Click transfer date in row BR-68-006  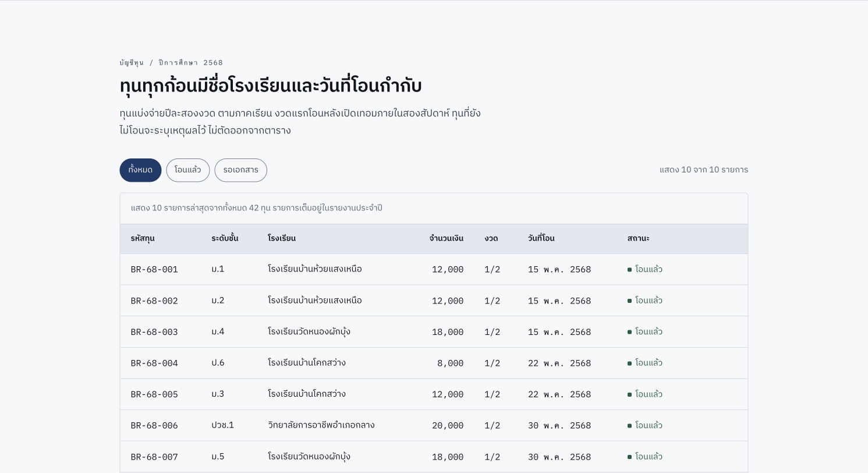(x=559, y=426)
